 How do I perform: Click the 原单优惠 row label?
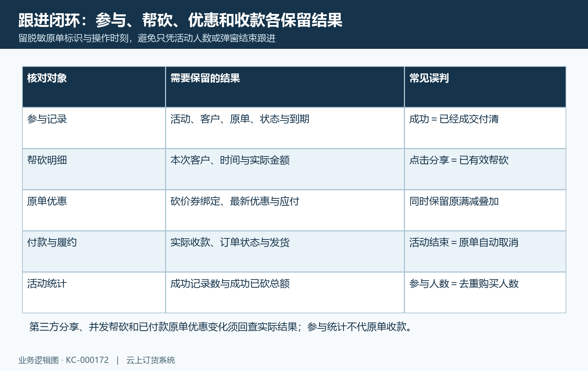[94, 210]
